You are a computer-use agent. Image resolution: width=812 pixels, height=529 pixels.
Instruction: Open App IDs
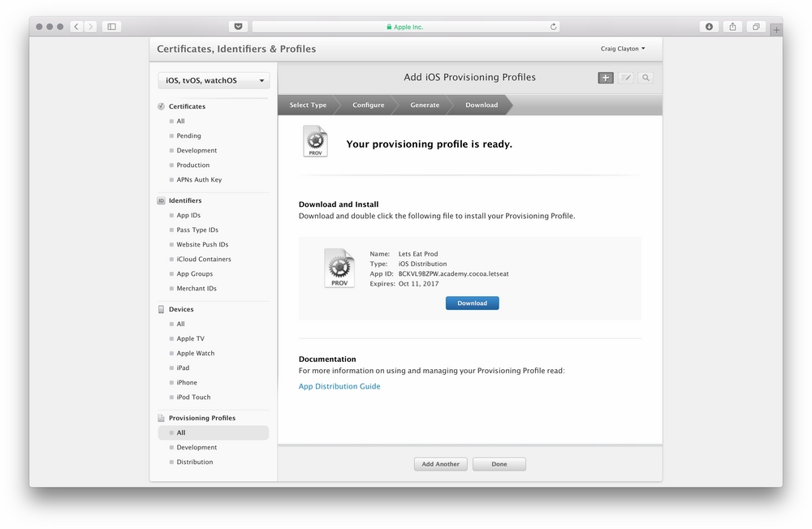188,215
